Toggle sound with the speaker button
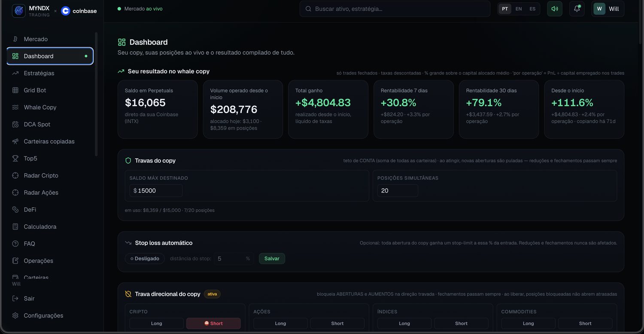 point(555,9)
